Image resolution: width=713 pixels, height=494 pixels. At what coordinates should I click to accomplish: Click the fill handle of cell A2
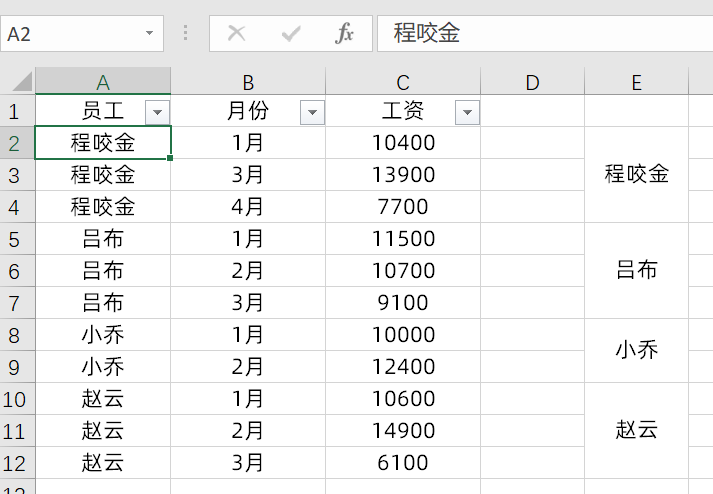pos(170,158)
